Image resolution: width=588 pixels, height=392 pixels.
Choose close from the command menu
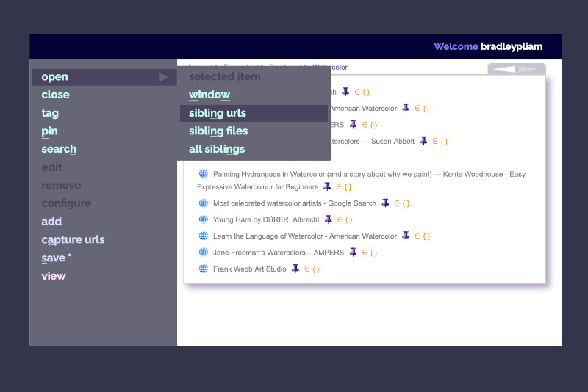coord(56,95)
